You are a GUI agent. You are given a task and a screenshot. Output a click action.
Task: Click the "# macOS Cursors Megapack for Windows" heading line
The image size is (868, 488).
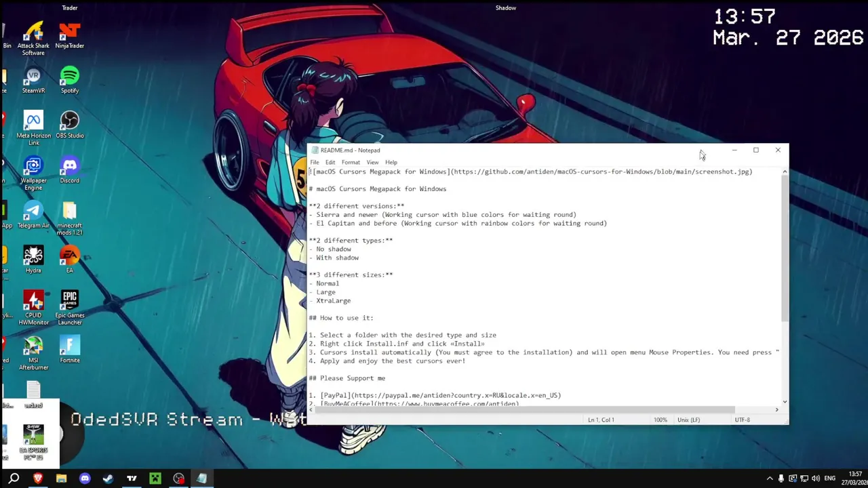pyautogui.click(x=378, y=189)
